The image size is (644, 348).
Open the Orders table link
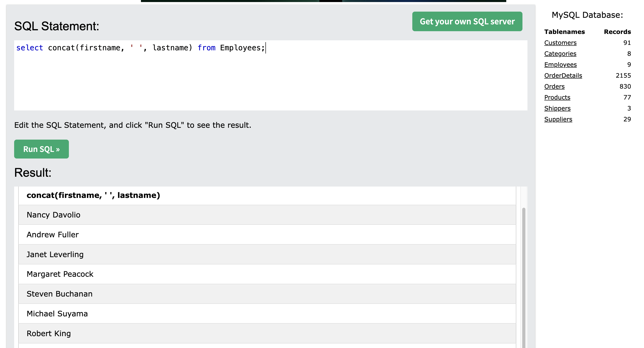point(554,86)
